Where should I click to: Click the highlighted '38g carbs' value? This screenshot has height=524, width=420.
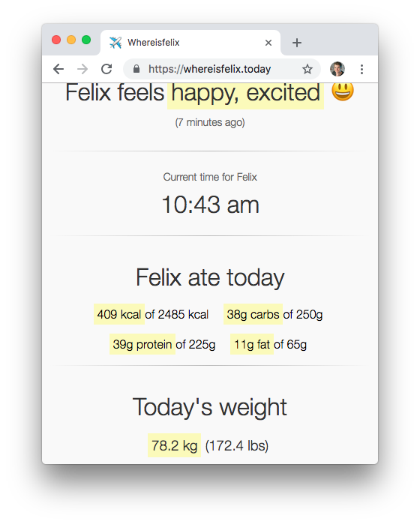click(x=253, y=314)
